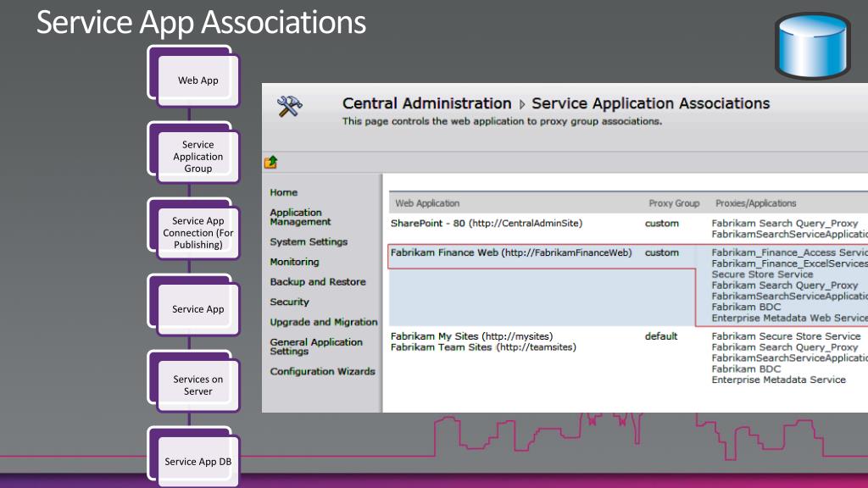Click Enterprise Metadata Service in default group
Screen dimensions: 868x488
tap(778, 380)
